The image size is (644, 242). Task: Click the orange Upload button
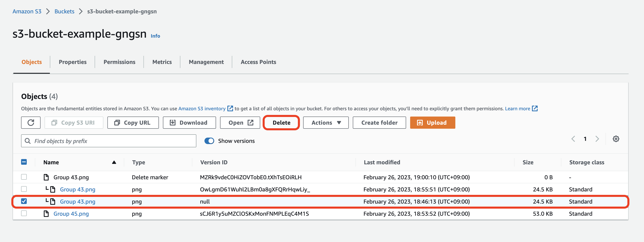432,123
